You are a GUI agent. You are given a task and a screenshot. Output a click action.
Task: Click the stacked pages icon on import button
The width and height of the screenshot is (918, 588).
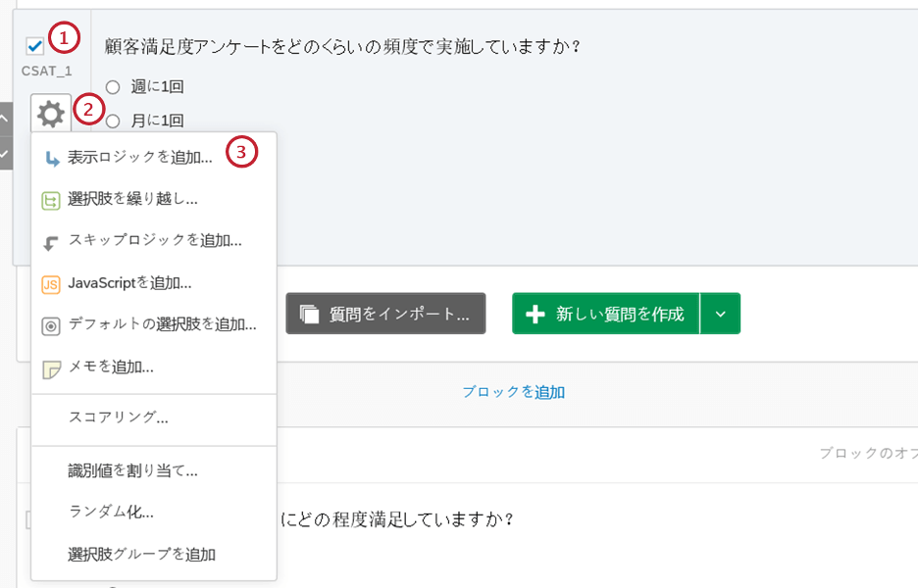[310, 315]
